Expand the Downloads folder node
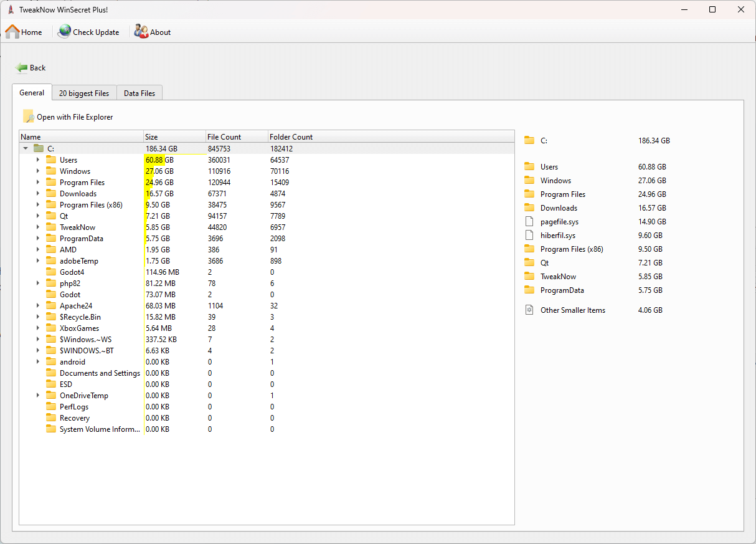Viewport: 756px width, 544px height. [x=39, y=193]
